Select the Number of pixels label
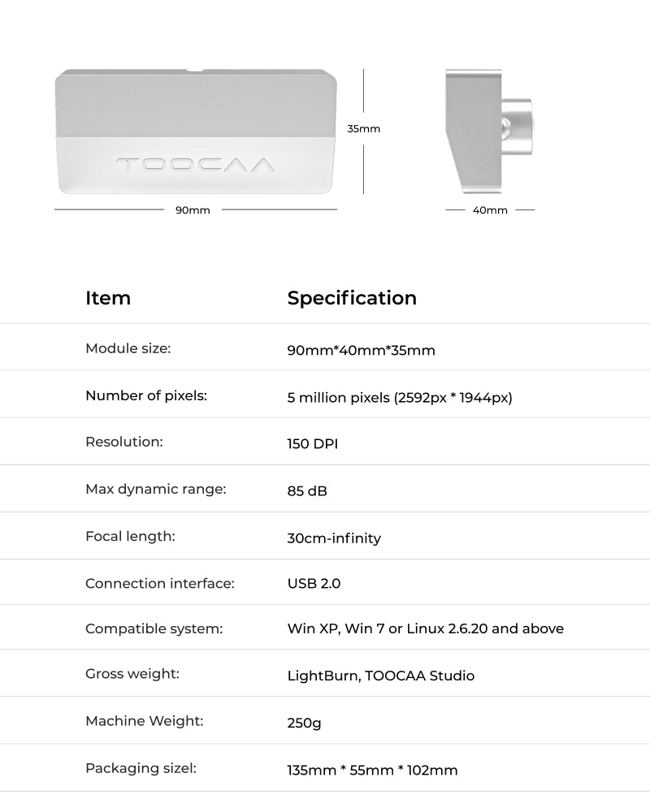 [146, 395]
